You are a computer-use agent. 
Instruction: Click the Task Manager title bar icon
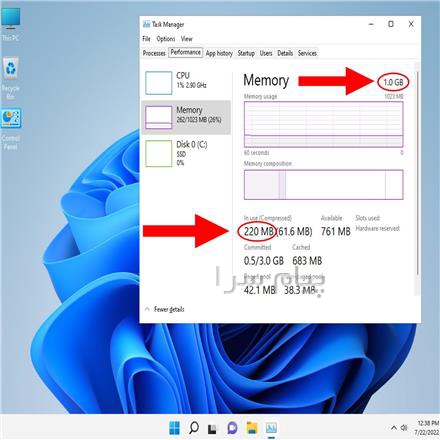point(146,24)
